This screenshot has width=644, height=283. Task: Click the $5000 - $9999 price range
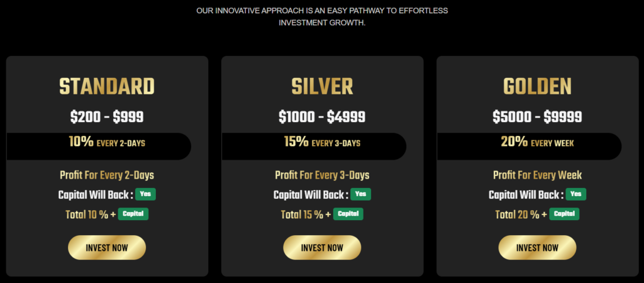click(537, 116)
